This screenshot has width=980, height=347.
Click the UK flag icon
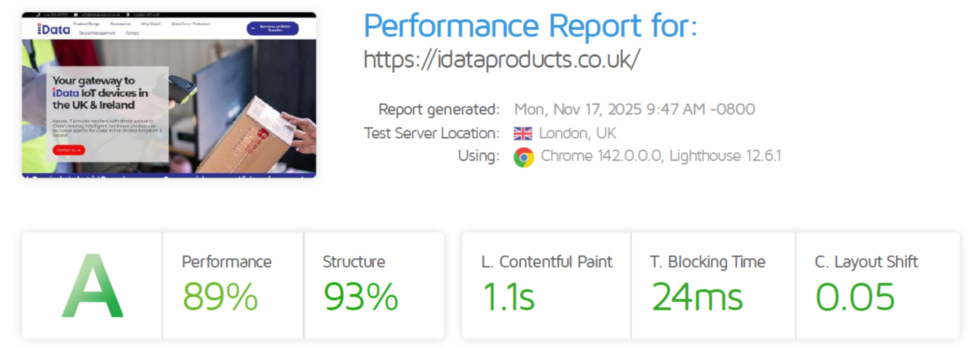(523, 133)
